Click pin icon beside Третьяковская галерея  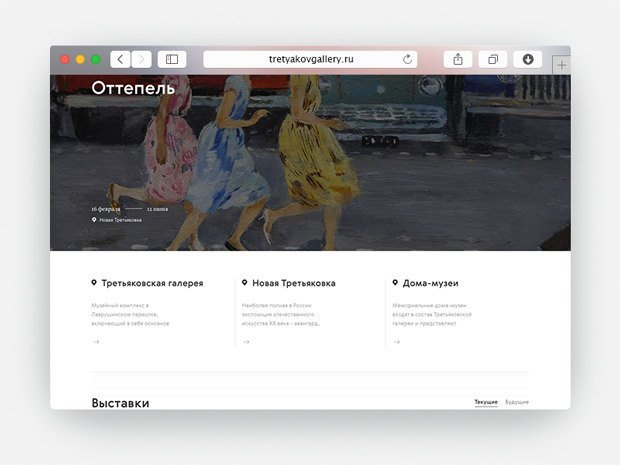pos(94,283)
